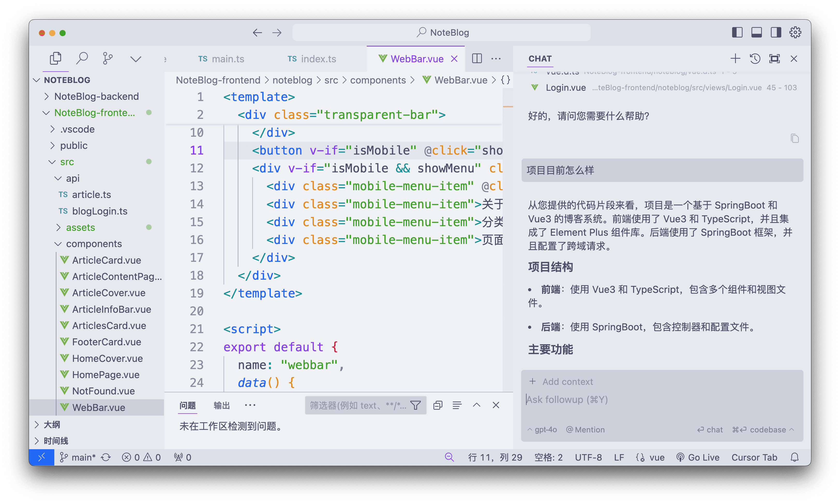The width and height of the screenshot is (840, 504).
Task: Go back with the left arrow
Action: point(258,33)
